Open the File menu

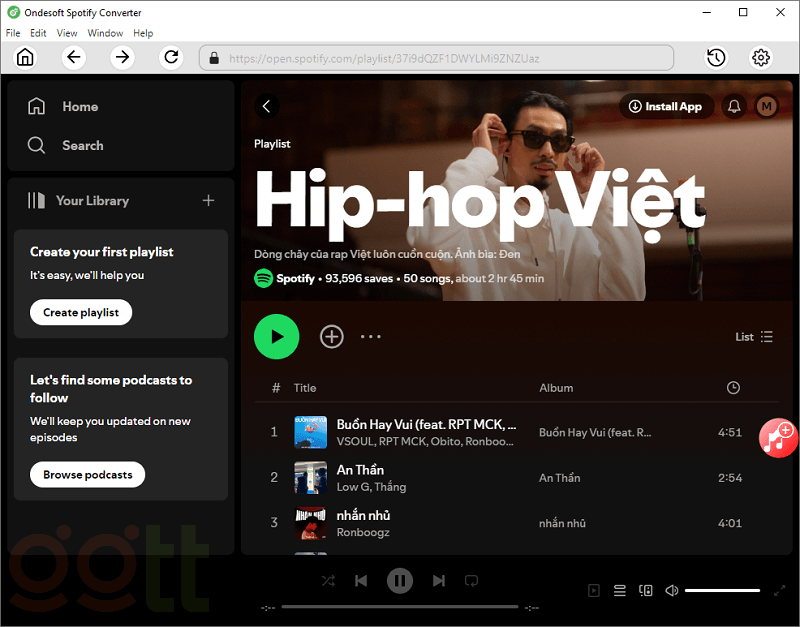click(x=13, y=33)
